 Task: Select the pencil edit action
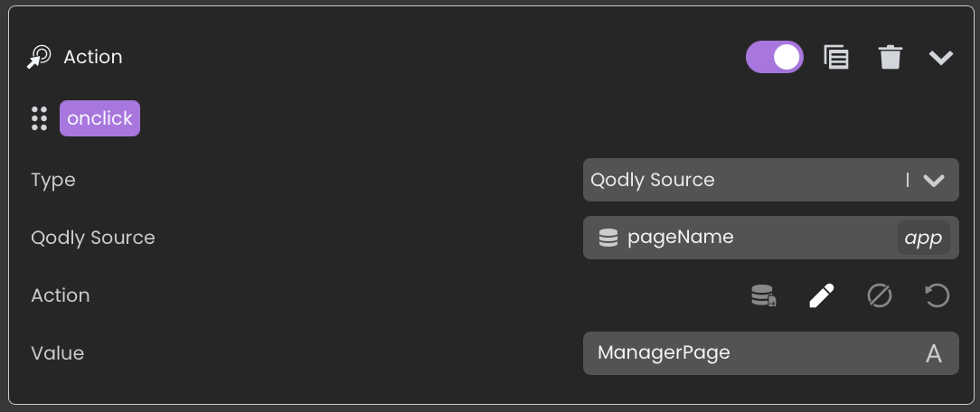pos(821,295)
